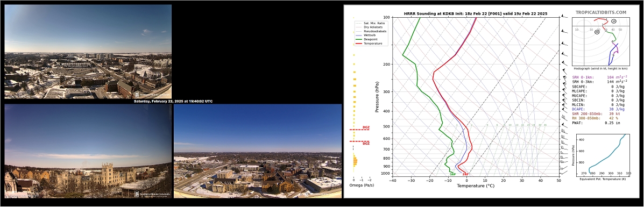The image size is (644, 207).
Task: Open the bottom-left castle building webcam view
Action: click(x=88, y=151)
